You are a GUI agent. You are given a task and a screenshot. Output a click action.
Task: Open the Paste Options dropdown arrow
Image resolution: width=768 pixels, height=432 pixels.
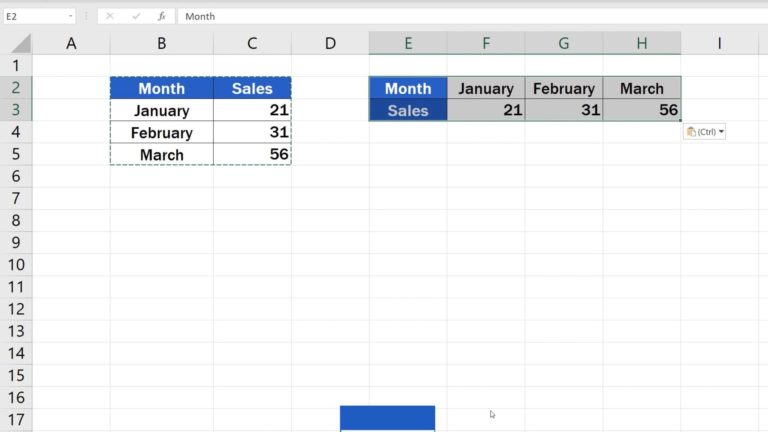coord(721,132)
